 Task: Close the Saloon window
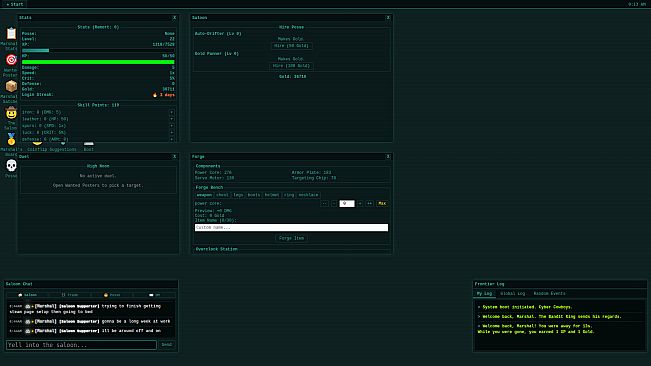coord(388,18)
